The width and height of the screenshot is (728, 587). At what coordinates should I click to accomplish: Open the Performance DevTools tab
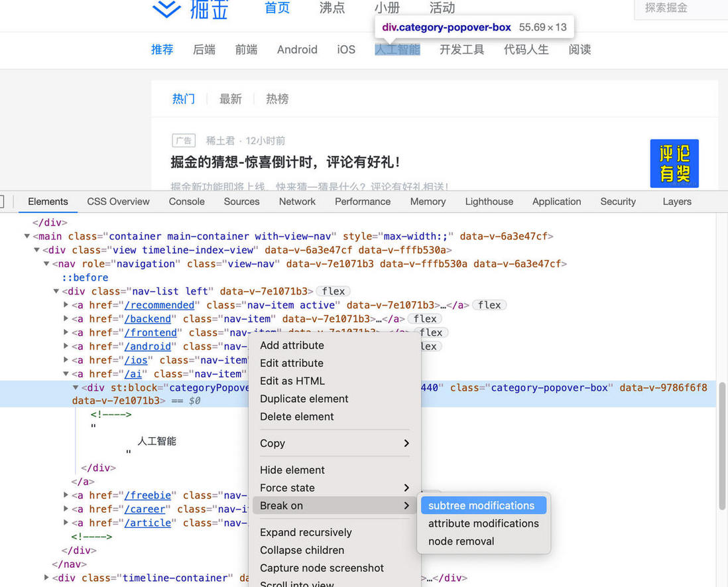[x=363, y=202]
